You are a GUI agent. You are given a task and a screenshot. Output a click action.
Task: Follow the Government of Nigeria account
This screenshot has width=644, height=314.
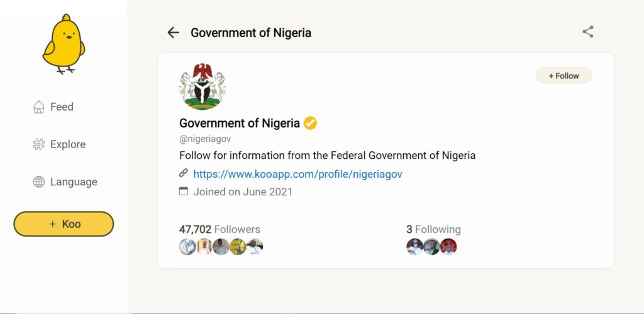564,76
